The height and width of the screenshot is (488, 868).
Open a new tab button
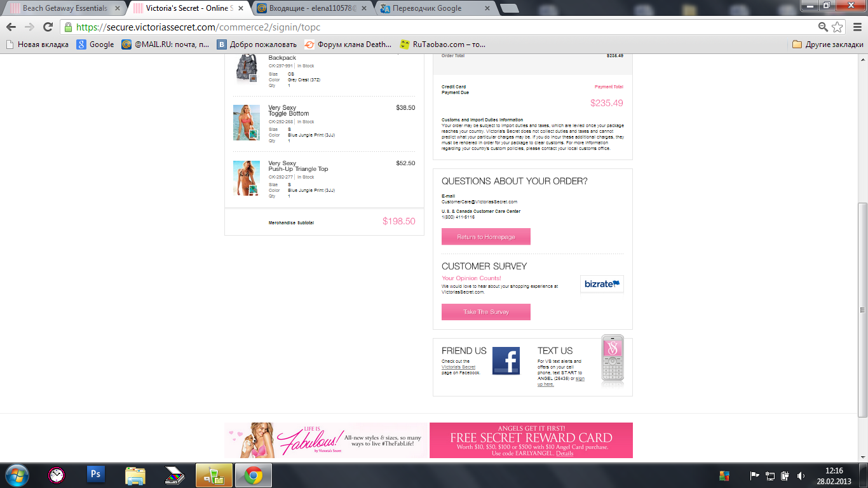[x=510, y=8]
